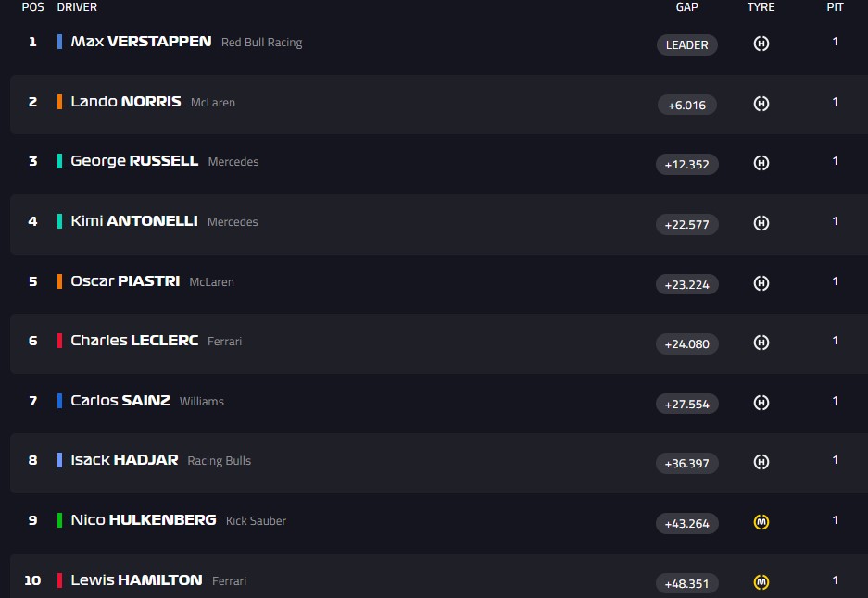Click the +6.016 gap badge
The width and height of the screenshot is (868, 598).
click(x=686, y=105)
